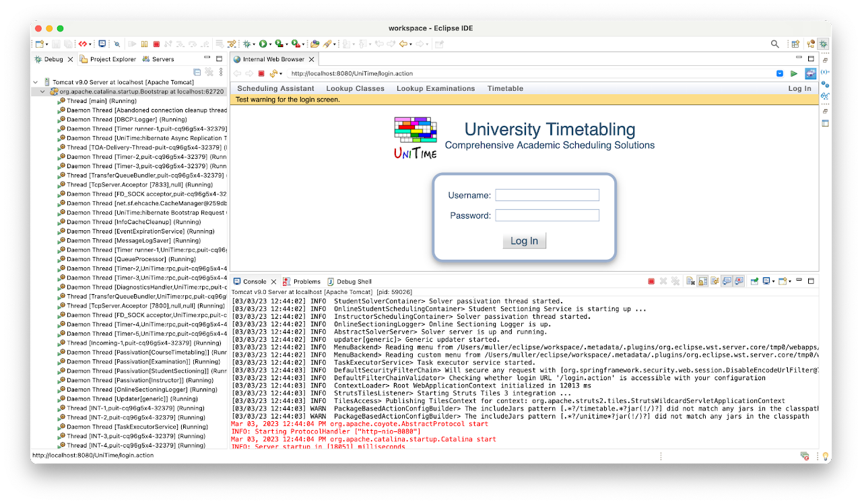Click the Lookup Classes menu link
This screenshot has width=862, height=504.
(355, 89)
